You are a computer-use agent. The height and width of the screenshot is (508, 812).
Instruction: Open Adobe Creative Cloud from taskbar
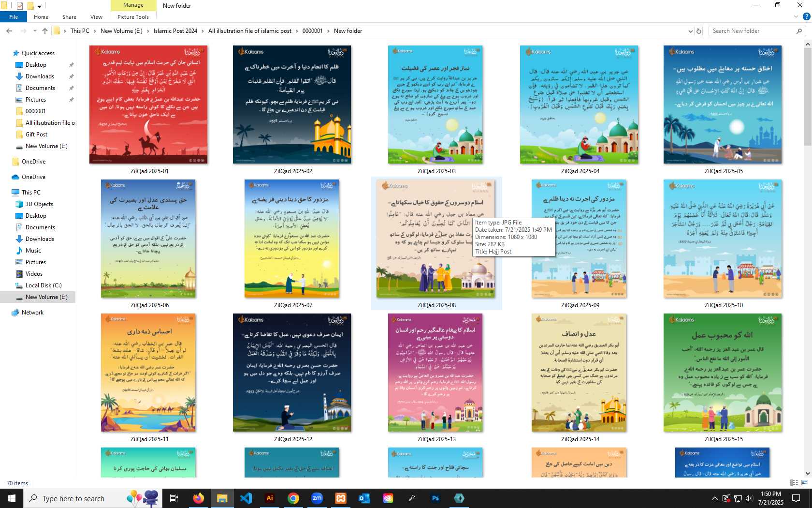[388, 498]
